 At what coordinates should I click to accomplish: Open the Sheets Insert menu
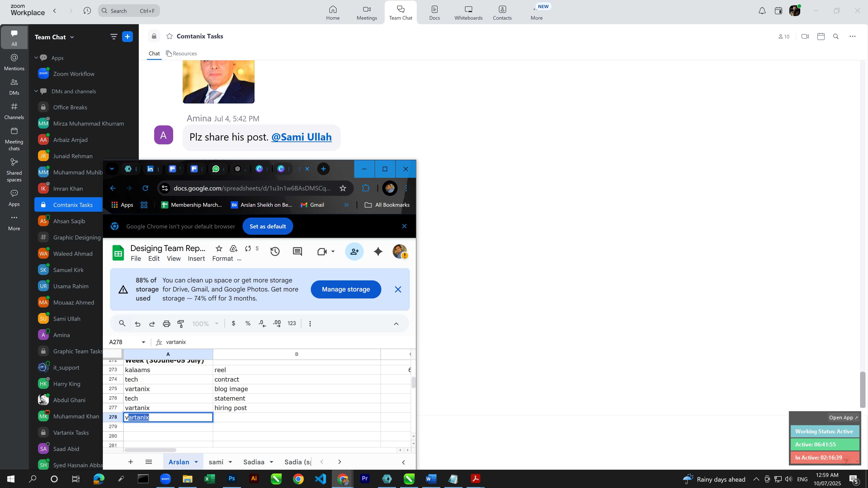pyautogui.click(x=196, y=259)
